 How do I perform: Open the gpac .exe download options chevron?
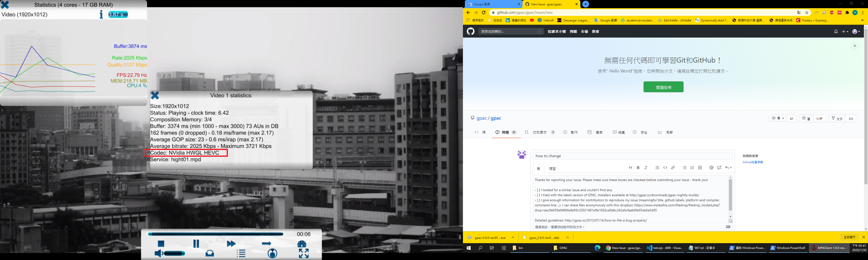[513, 237]
